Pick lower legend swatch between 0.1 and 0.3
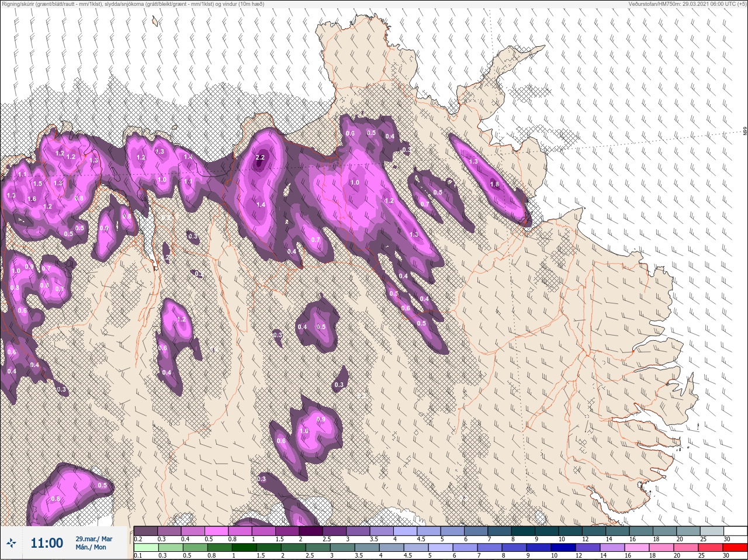The image size is (748, 560). pos(146,547)
